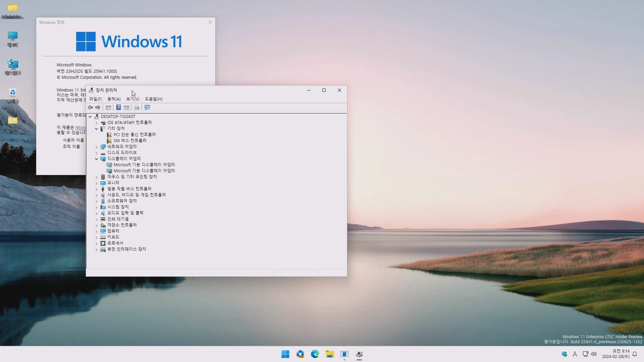
Task: Select the Administrator folder desktop icon
Action: point(13,11)
